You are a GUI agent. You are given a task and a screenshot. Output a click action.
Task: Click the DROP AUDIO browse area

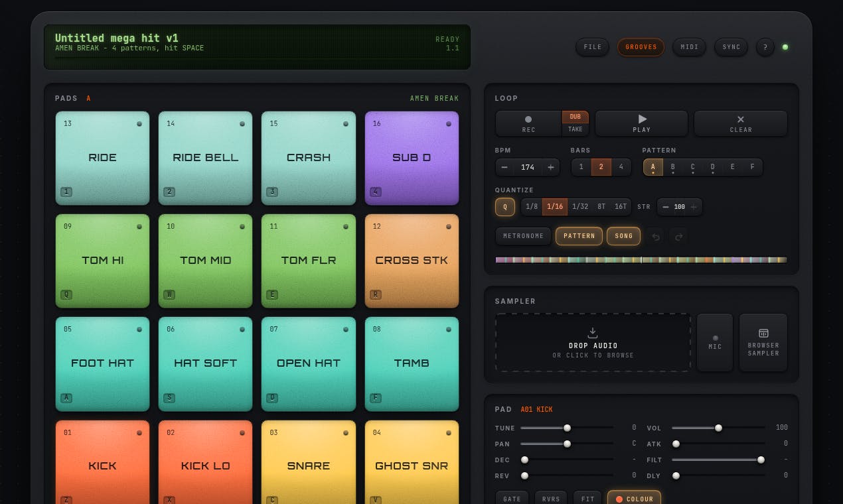(593, 342)
